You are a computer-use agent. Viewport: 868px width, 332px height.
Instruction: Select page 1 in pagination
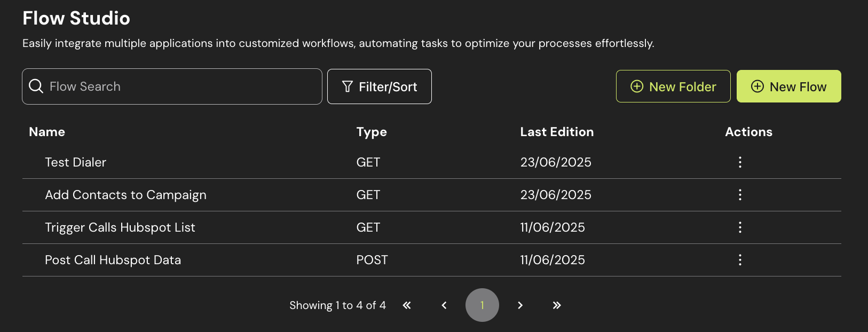(482, 305)
